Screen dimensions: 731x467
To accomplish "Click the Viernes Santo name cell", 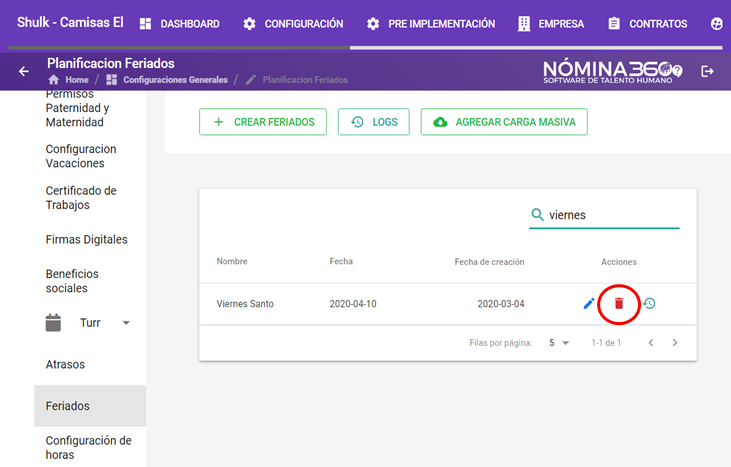I will tap(245, 304).
